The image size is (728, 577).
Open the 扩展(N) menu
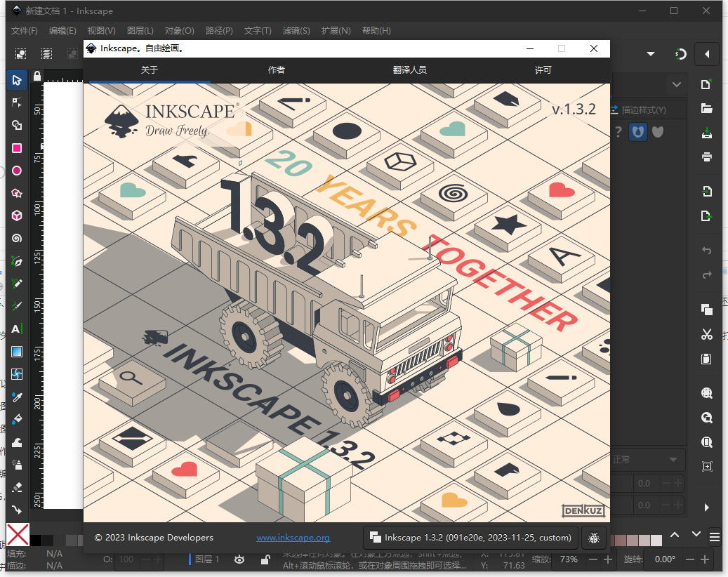[336, 31]
